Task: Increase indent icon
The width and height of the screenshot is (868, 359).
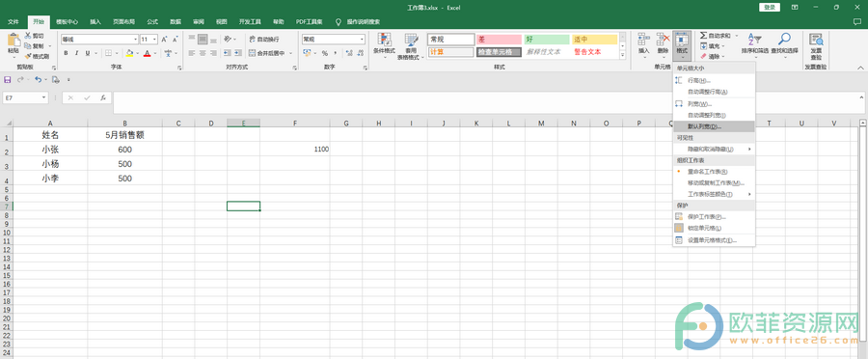Action: (x=237, y=53)
